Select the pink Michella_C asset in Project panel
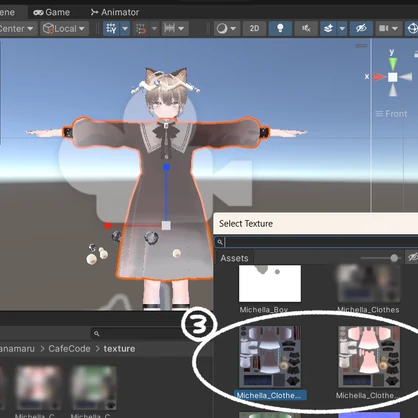 click(39, 388)
